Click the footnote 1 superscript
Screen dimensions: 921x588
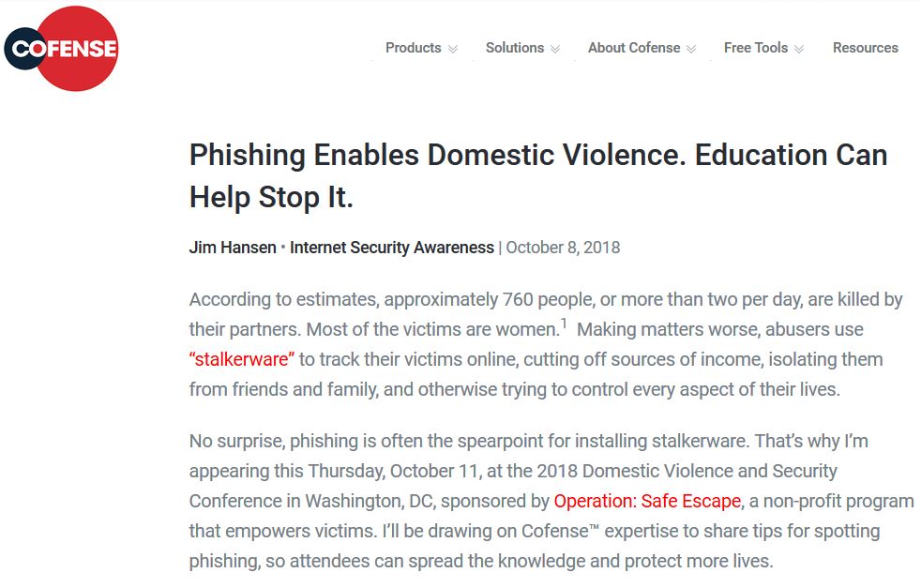(564, 324)
